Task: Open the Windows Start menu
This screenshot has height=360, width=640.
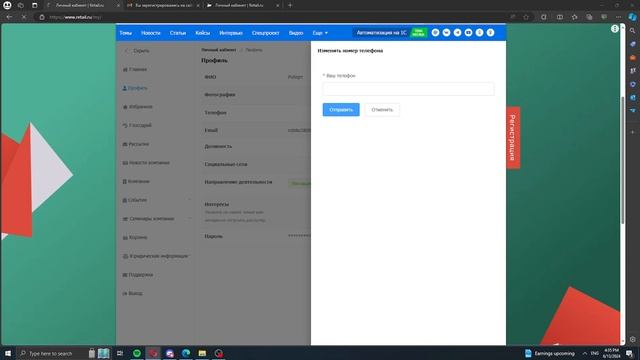Action: [x=7, y=353]
